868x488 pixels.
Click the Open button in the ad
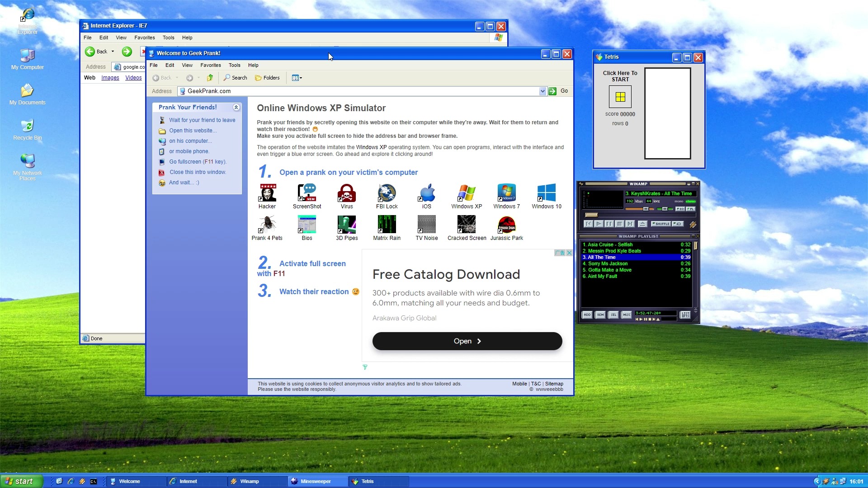[x=467, y=341]
